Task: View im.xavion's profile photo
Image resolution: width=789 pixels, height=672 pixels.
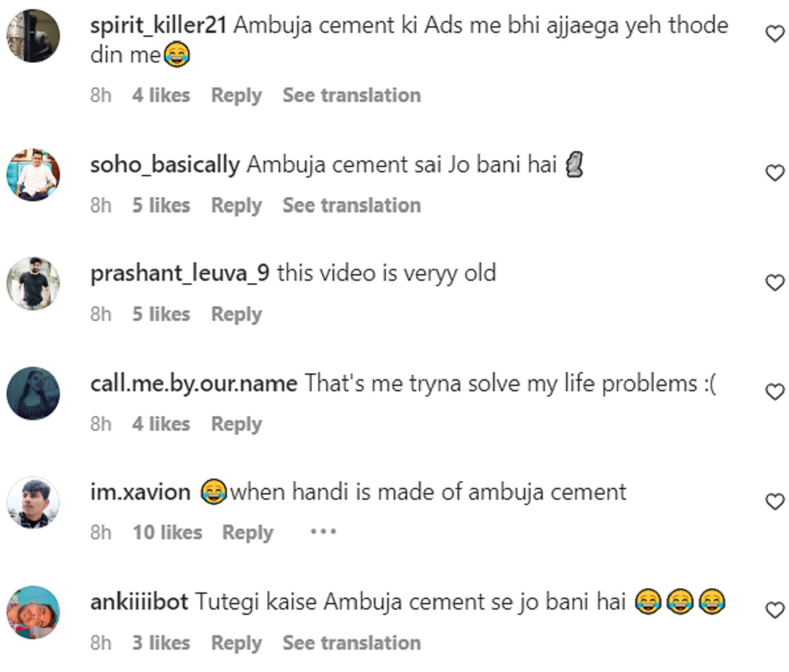Action: click(33, 502)
